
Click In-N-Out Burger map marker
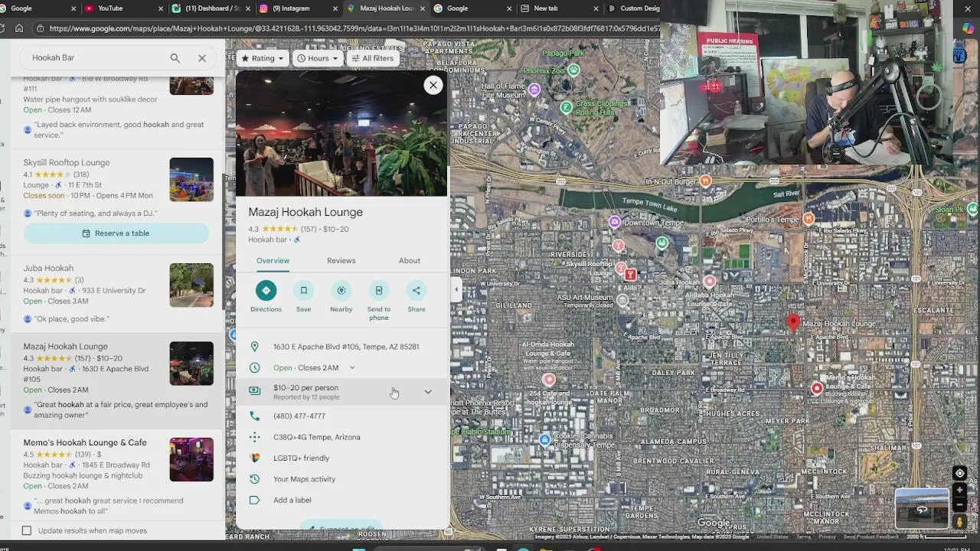pyautogui.click(x=706, y=181)
